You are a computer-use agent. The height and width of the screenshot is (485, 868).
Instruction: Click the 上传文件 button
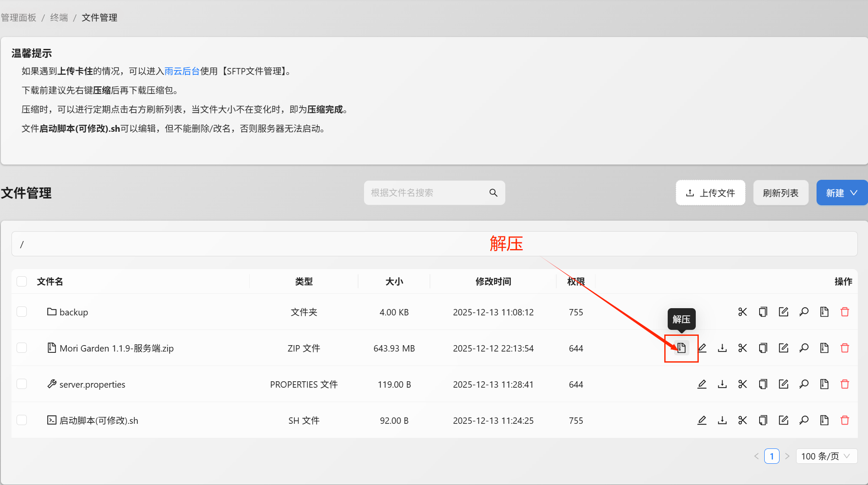(x=710, y=193)
